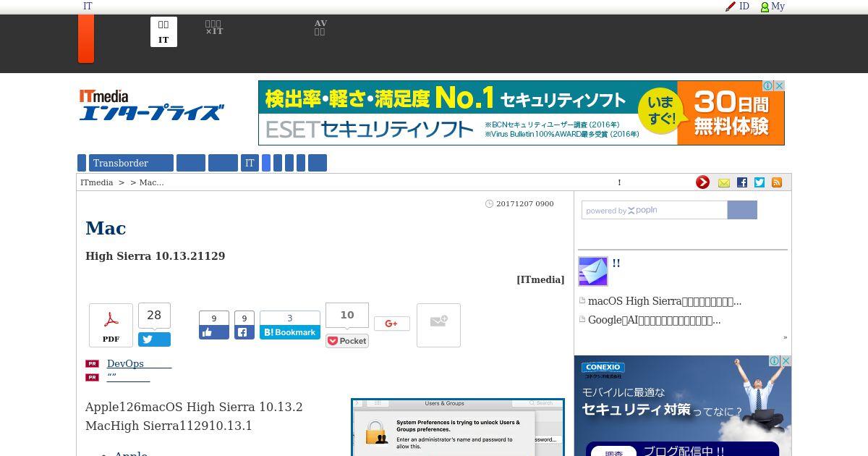Viewport: 868px width, 456px height.
Task: Click the red vertical tab in header
Action: tap(86, 38)
